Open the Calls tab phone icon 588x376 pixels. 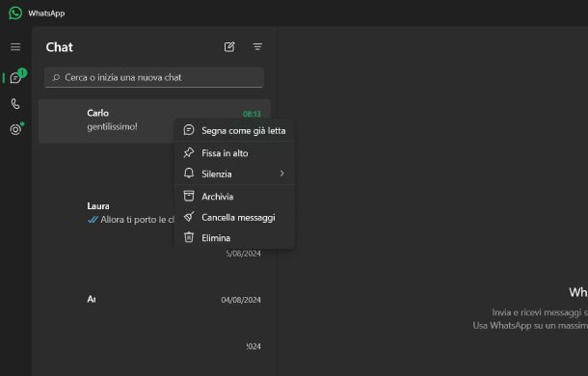(15, 103)
